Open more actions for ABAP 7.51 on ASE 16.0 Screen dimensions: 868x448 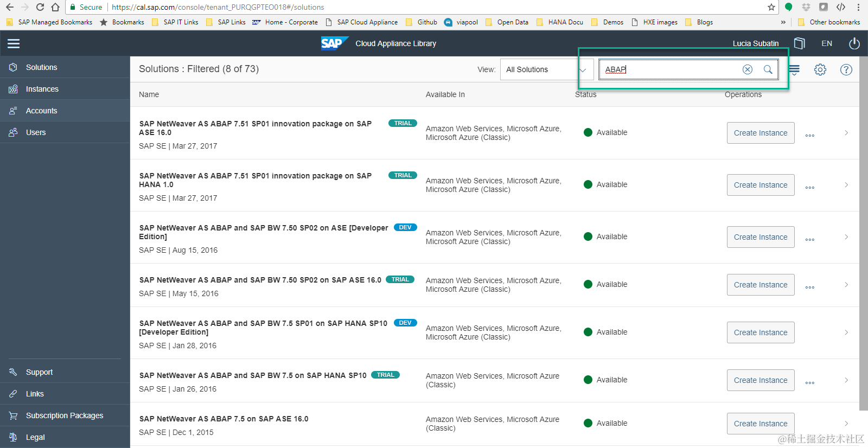(x=810, y=136)
